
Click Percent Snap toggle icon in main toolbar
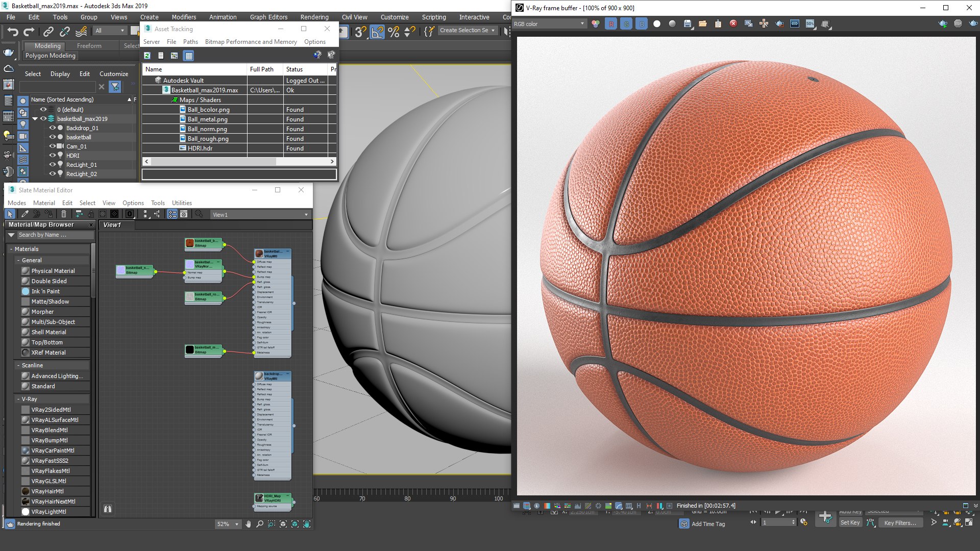[x=394, y=32]
